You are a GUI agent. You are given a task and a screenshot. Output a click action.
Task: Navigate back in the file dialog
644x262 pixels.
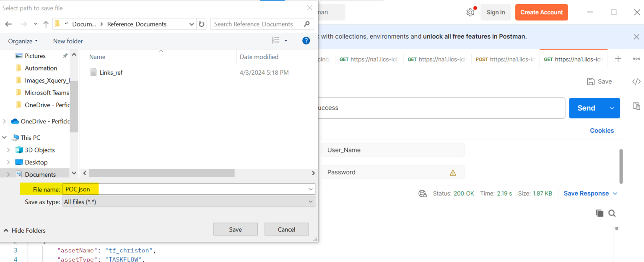[8, 24]
